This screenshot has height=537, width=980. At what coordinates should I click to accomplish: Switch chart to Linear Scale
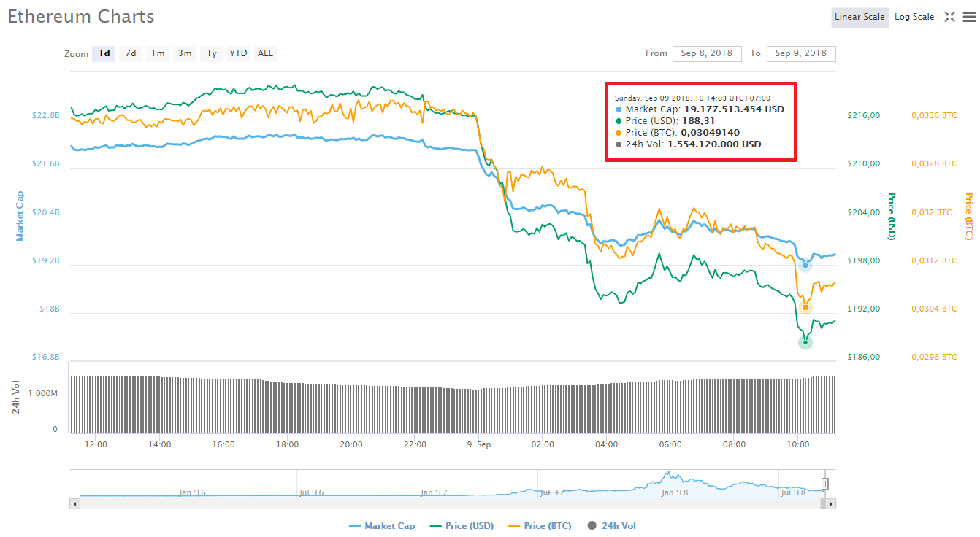(860, 17)
